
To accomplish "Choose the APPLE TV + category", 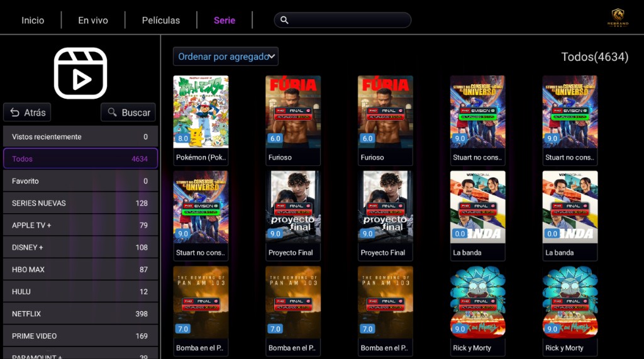I will 80,225.
